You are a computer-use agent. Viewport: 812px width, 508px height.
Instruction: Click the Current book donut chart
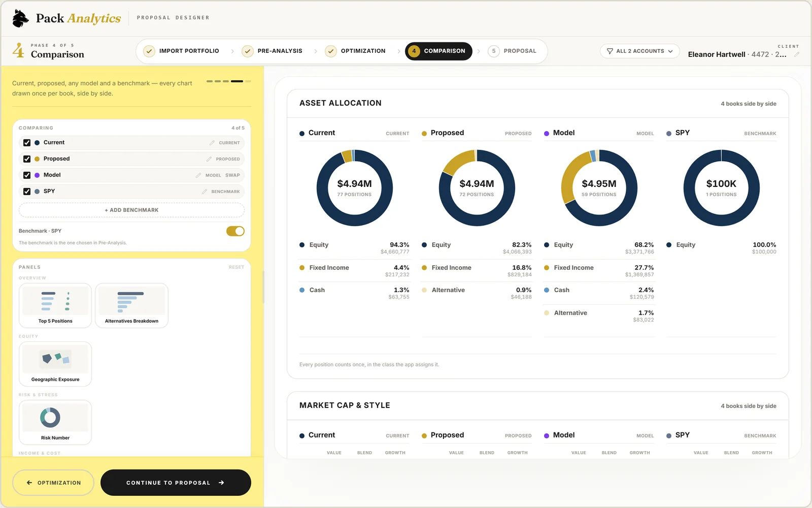354,188
